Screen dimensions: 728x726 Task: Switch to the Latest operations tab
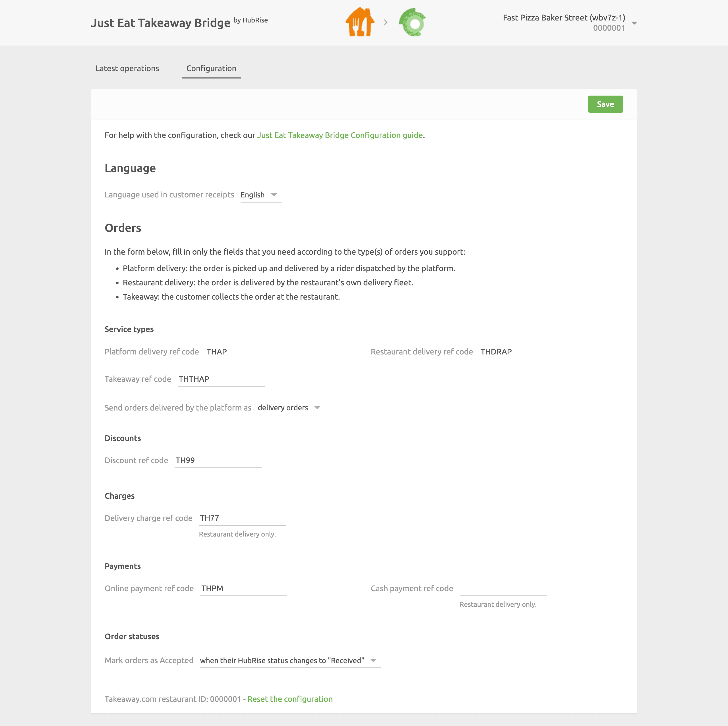[127, 68]
